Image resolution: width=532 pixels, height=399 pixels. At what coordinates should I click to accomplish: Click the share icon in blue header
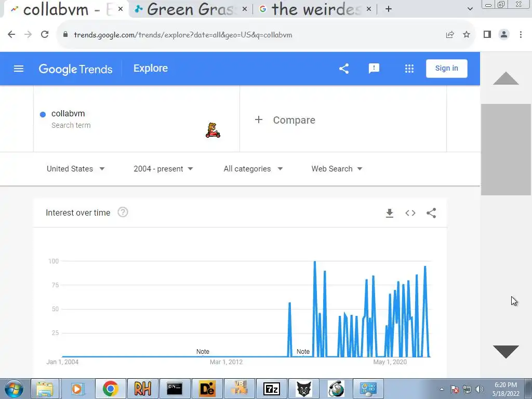[344, 69]
